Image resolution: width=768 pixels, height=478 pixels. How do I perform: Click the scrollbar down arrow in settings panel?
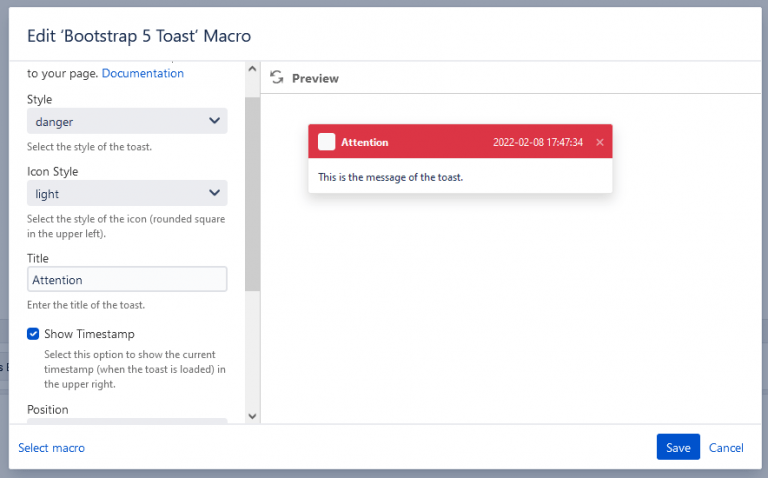coord(252,415)
